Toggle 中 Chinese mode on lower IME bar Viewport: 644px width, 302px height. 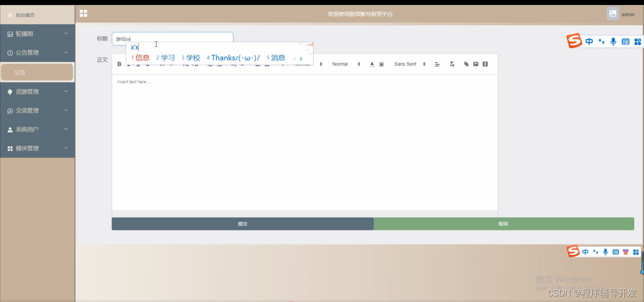coord(585,252)
